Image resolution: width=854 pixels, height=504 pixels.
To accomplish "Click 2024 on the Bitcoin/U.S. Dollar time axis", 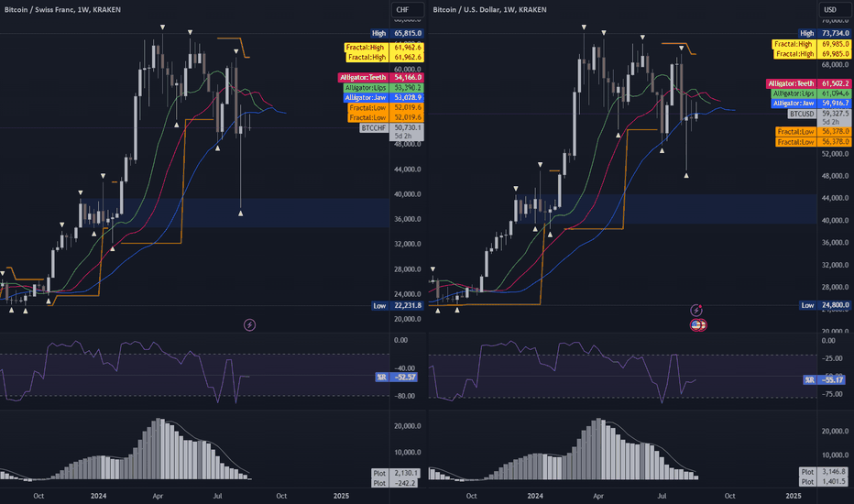I will pos(535,496).
